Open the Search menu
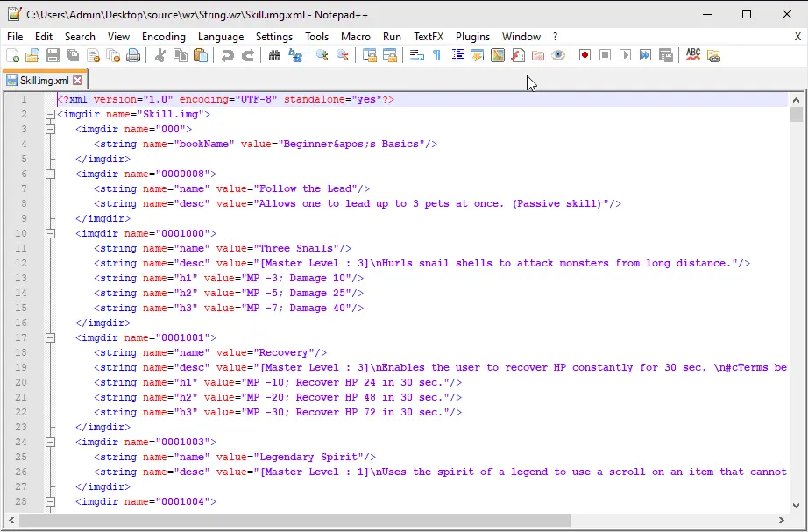Viewport: 808px width, 532px height. click(x=80, y=37)
